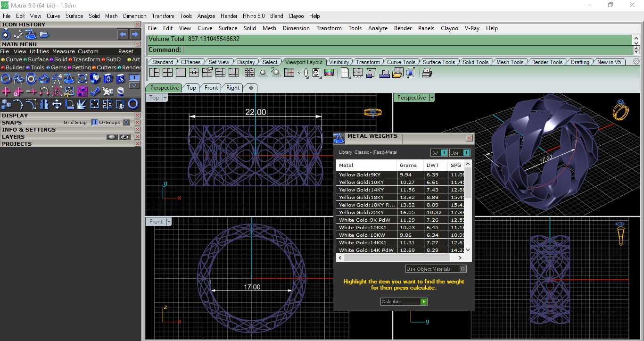The width and height of the screenshot is (644, 341).
Task: Click the pink plus add icon
Action: [x=6, y=91]
